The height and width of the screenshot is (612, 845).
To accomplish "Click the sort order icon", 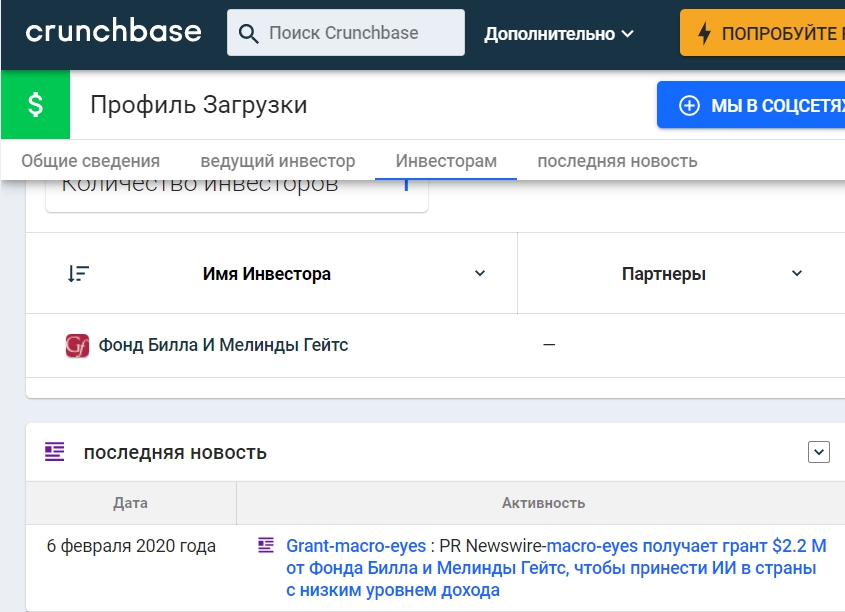I will point(78,274).
